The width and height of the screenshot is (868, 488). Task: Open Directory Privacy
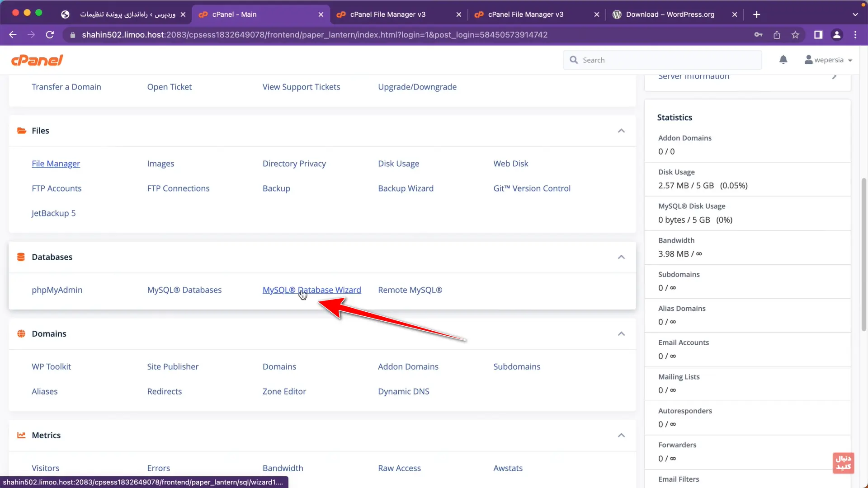[x=294, y=164]
